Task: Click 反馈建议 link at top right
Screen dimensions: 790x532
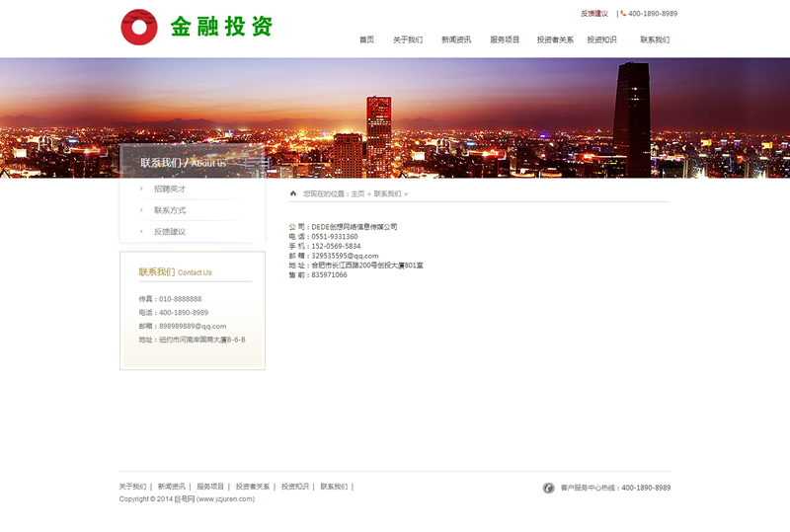Action: pos(594,14)
